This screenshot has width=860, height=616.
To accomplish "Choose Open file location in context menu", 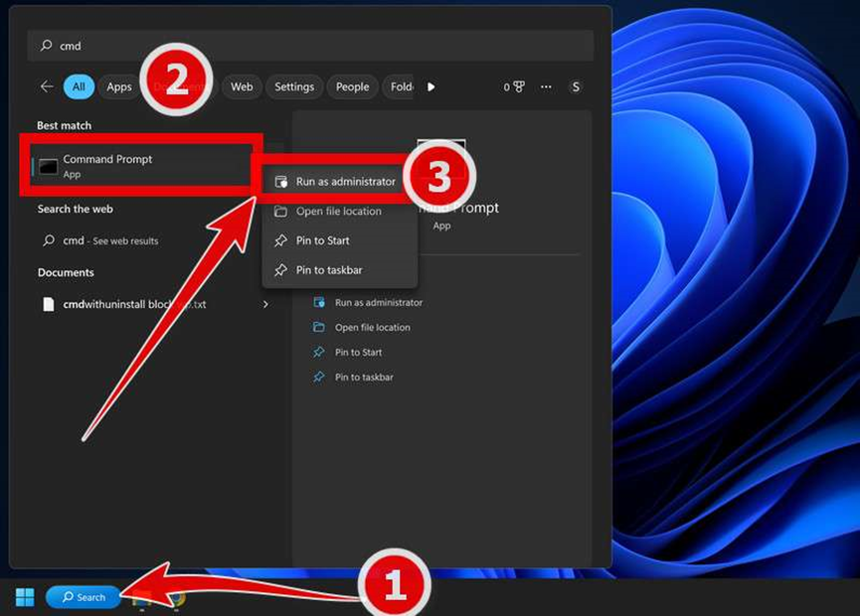I will click(x=339, y=211).
